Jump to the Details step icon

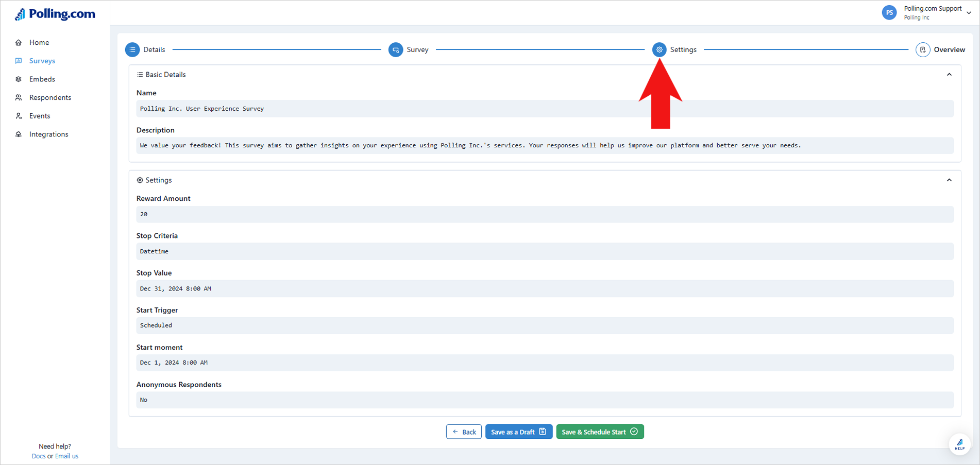click(132, 49)
